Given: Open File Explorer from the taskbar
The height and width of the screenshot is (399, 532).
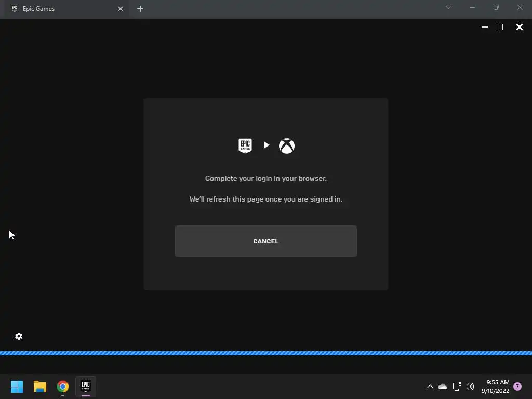Looking at the screenshot, I should [39, 387].
